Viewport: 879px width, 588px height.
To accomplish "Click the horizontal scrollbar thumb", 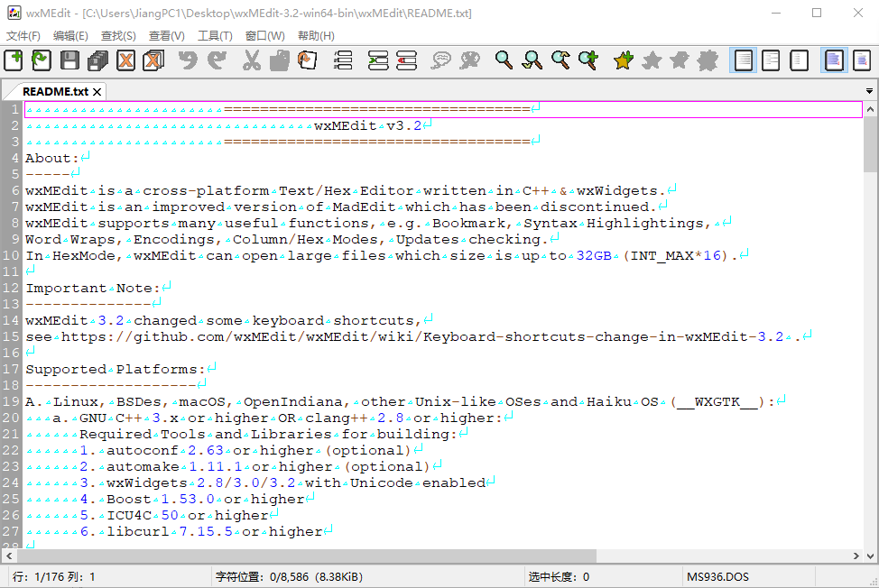I will point(307,556).
